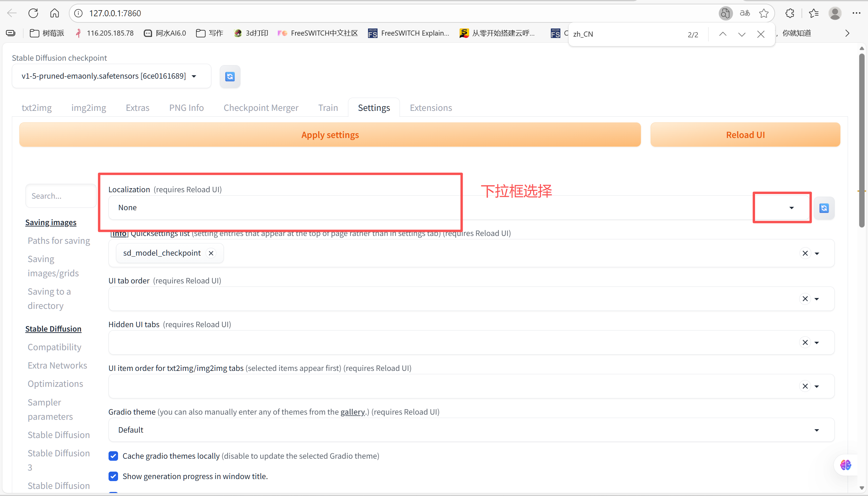Open the txt2img tab
868x496 pixels.
[37, 108]
